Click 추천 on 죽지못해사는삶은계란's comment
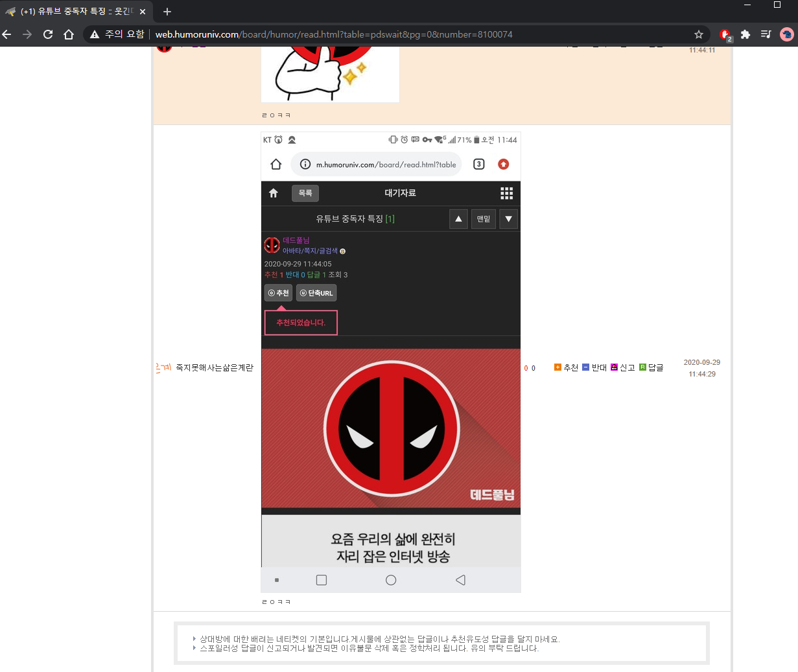Image resolution: width=798 pixels, height=672 pixels. 566,367
